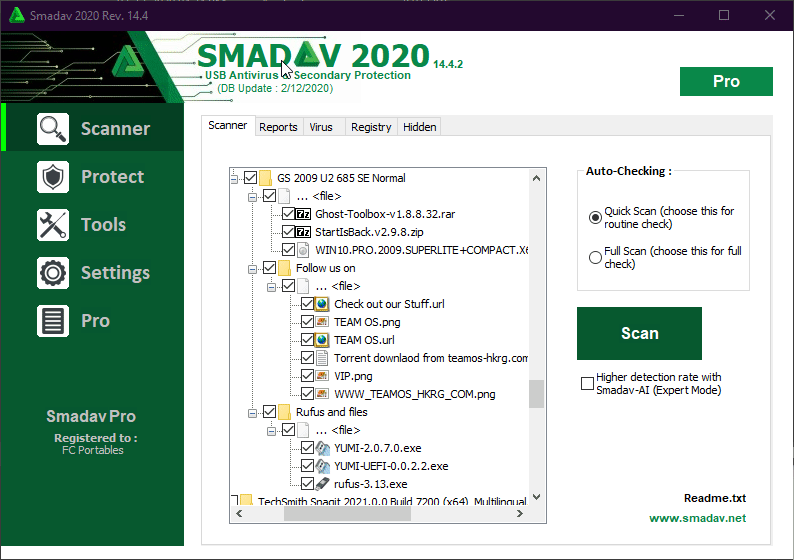
Task: Click the Scanner magnifier icon in sidebar
Action: (53, 129)
